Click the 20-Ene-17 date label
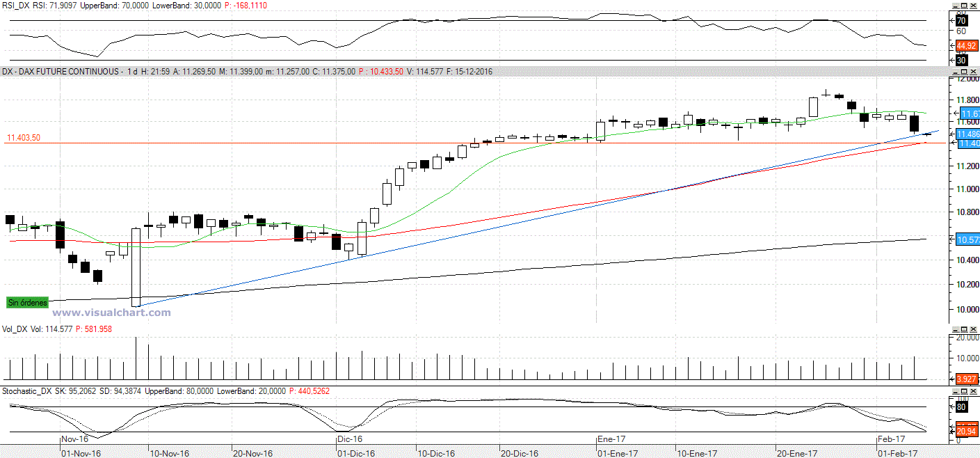 (x=798, y=453)
